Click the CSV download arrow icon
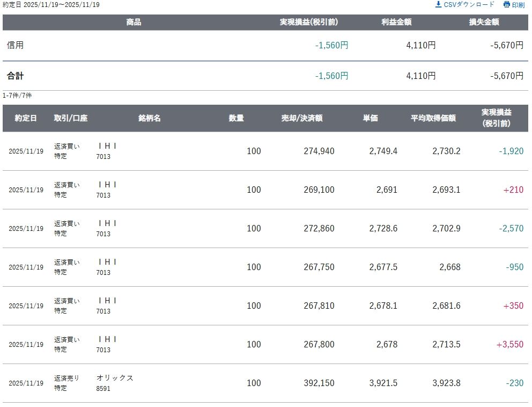The height and width of the screenshot is (407, 532). pos(438,4)
